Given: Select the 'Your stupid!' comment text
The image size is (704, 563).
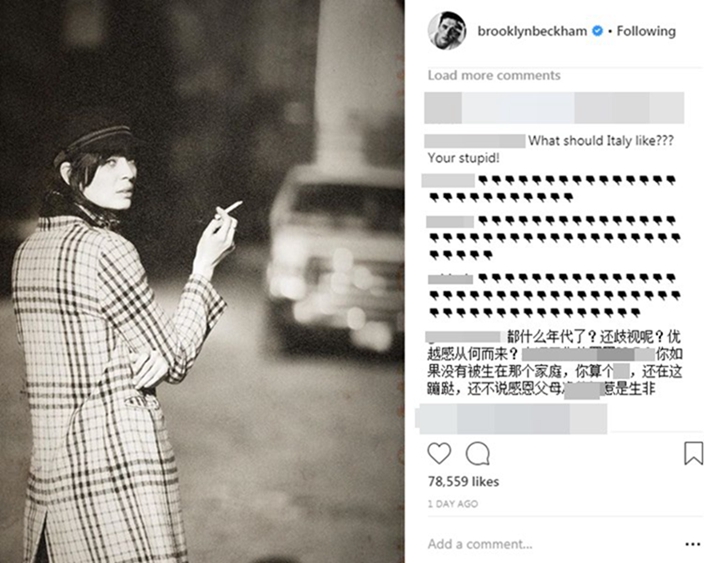Looking at the screenshot, I should pos(463,158).
